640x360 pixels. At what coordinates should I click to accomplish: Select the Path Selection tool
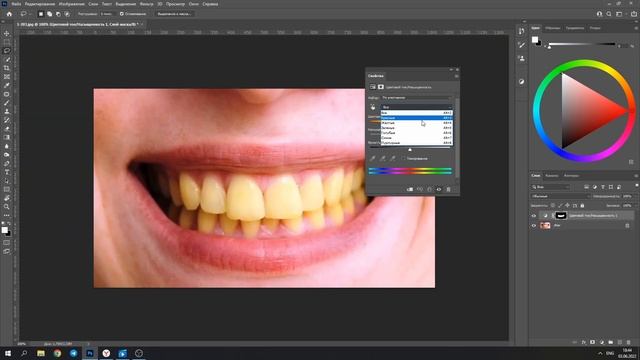[x=7, y=181]
